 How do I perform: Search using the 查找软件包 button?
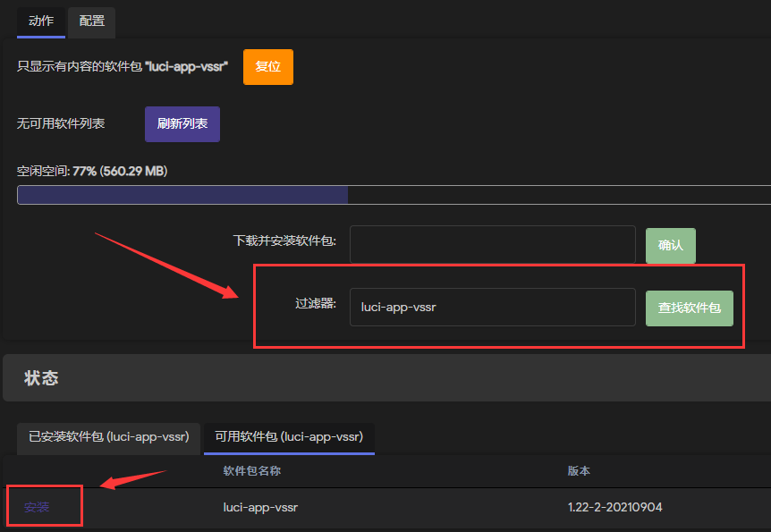coord(690,308)
